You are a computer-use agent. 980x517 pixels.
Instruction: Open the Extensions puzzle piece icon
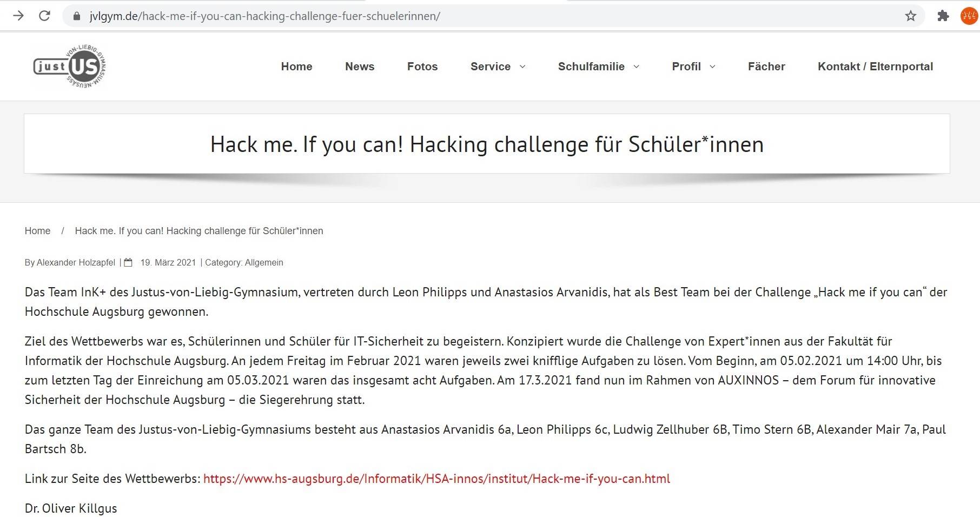(x=943, y=16)
